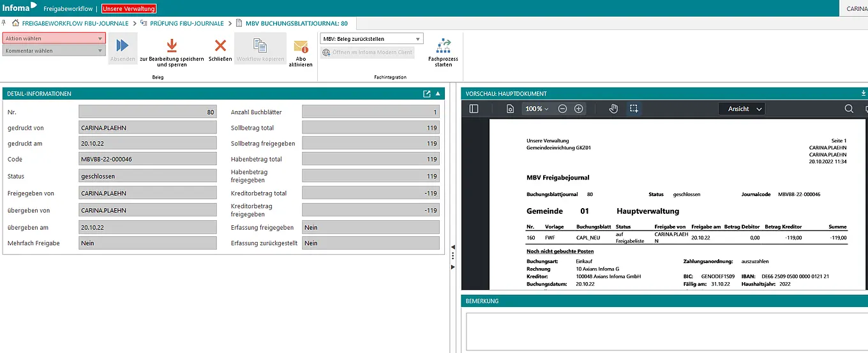868x353 pixels.
Task: Activate the marquee selection tool
Action: pyautogui.click(x=634, y=109)
